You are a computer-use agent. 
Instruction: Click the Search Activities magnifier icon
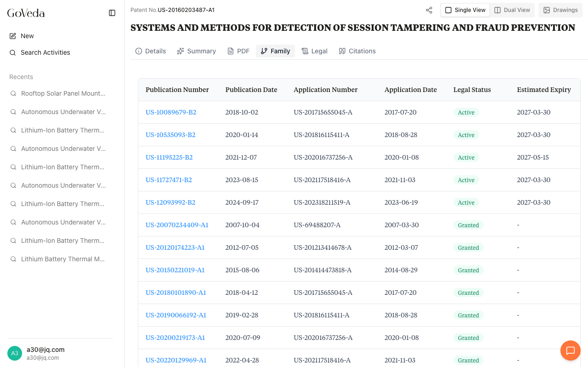[x=13, y=52]
